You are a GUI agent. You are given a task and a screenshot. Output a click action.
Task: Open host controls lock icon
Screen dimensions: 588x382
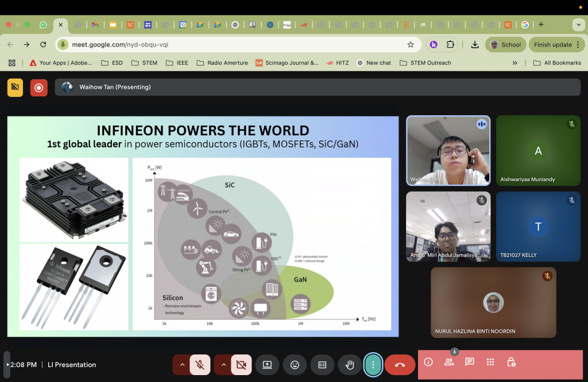(511, 362)
